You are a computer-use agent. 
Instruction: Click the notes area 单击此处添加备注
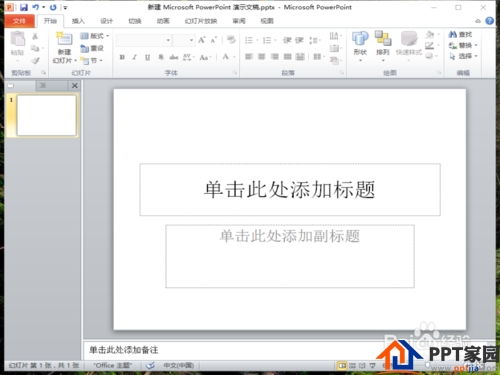[x=124, y=350]
